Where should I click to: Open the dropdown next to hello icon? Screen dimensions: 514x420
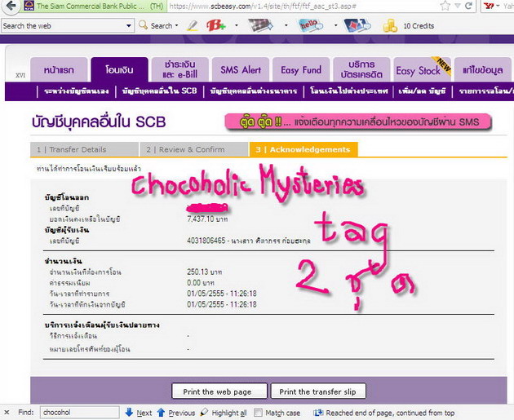point(335,25)
